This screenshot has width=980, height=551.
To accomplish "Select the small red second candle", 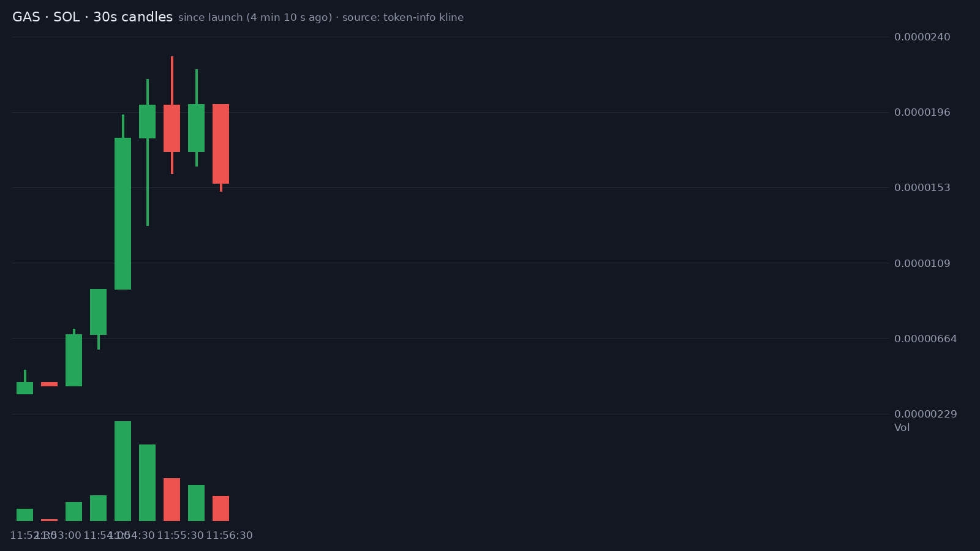I will [49, 384].
